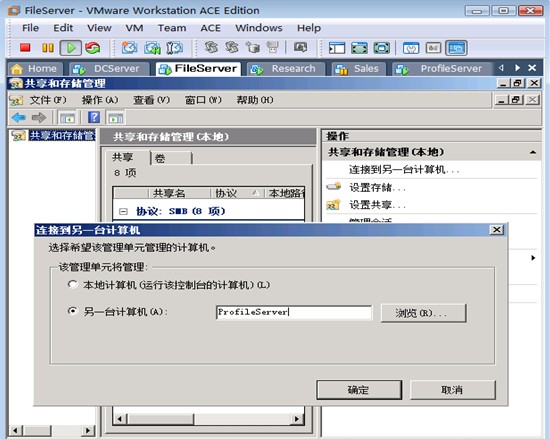Select the 另一台计算机 radio button
The image size is (550, 439).
[x=73, y=311]
